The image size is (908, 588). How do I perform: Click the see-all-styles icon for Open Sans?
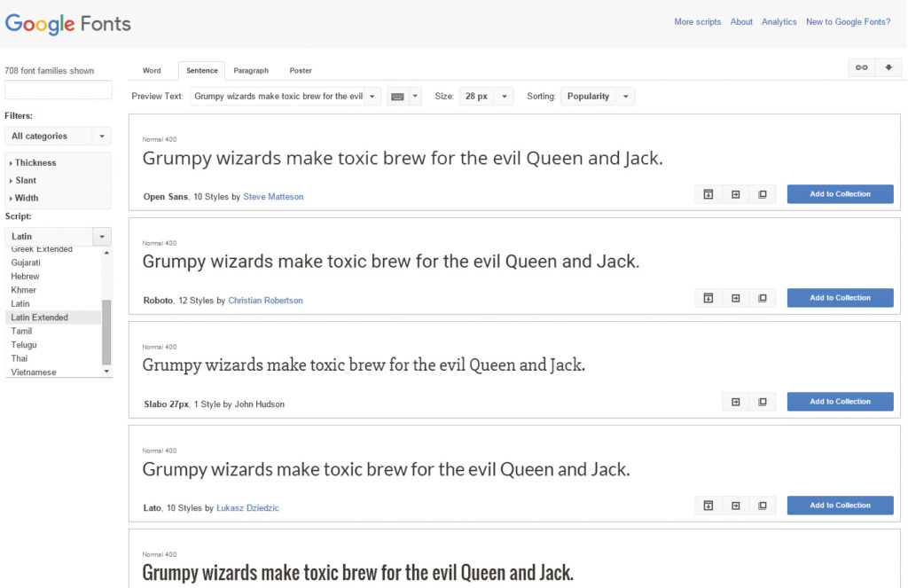coord(708,194)
